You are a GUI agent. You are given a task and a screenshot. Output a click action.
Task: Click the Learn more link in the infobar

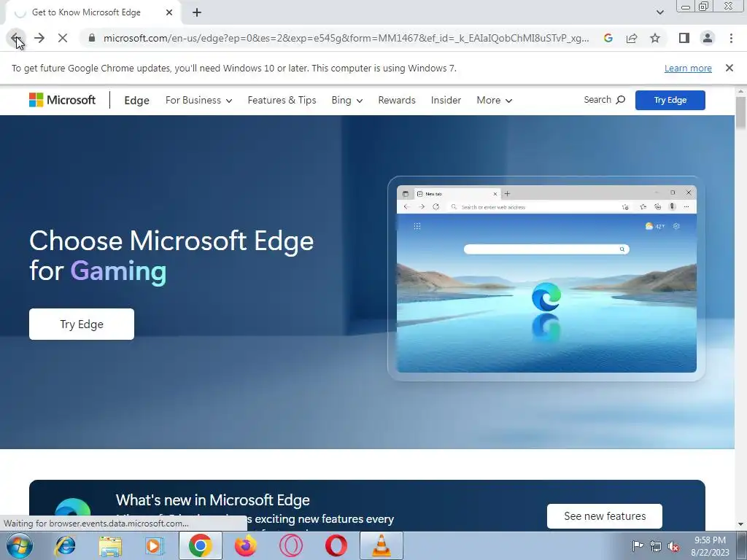coord(688,68)
